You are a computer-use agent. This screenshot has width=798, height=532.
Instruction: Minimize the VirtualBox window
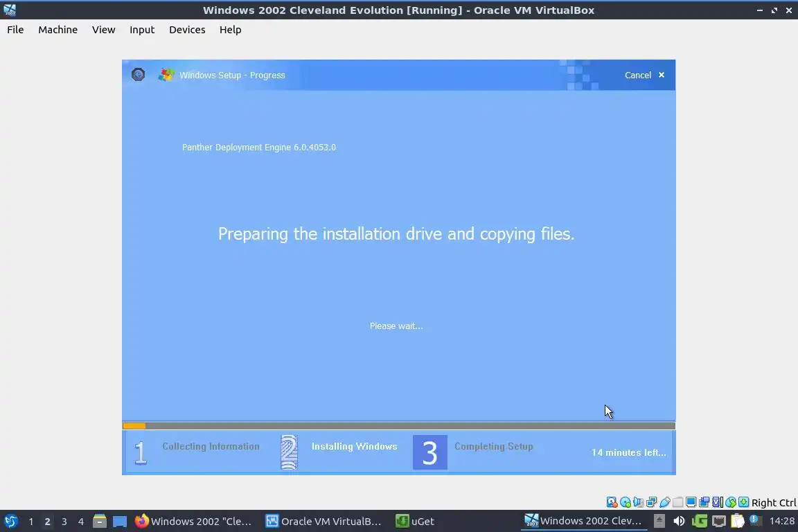759,10
